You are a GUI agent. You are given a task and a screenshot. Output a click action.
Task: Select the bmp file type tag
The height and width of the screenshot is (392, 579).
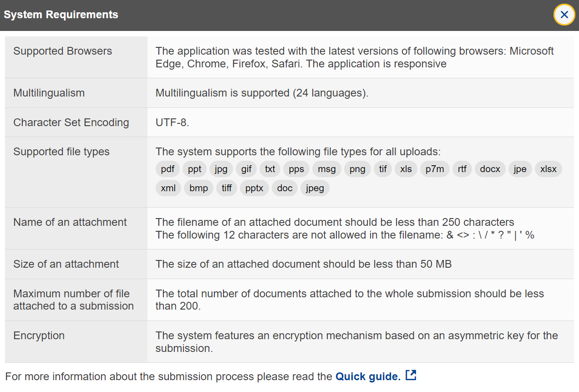tap(199, 188)
